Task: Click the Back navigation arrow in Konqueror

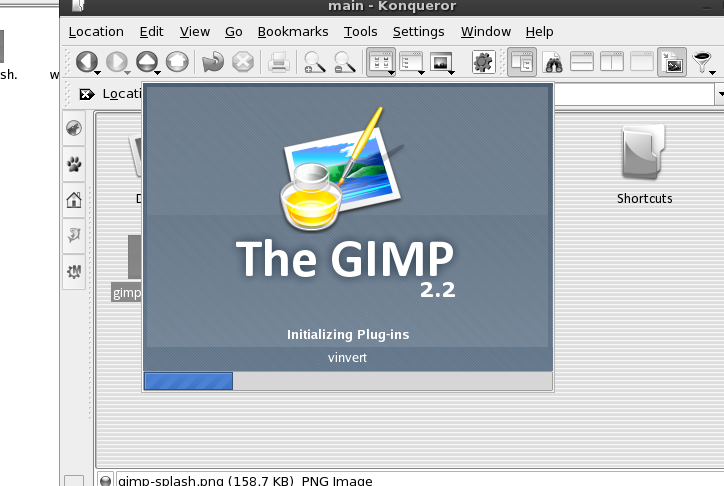Action: 86,61
